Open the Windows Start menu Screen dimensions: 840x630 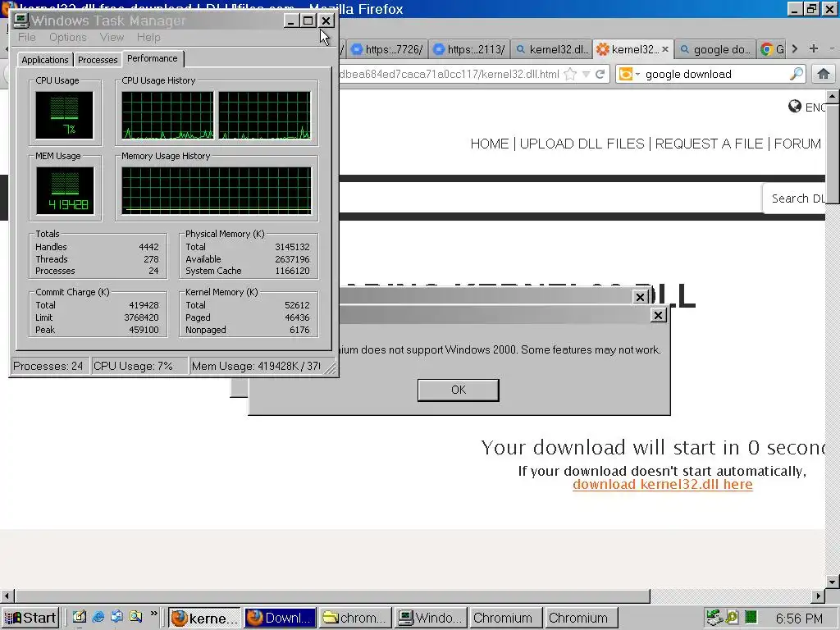pos(30,618)
